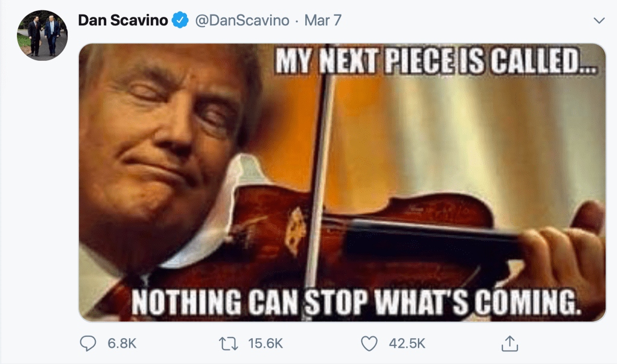
Task: Click the share tweet upload icon
Action: point(510,344)
